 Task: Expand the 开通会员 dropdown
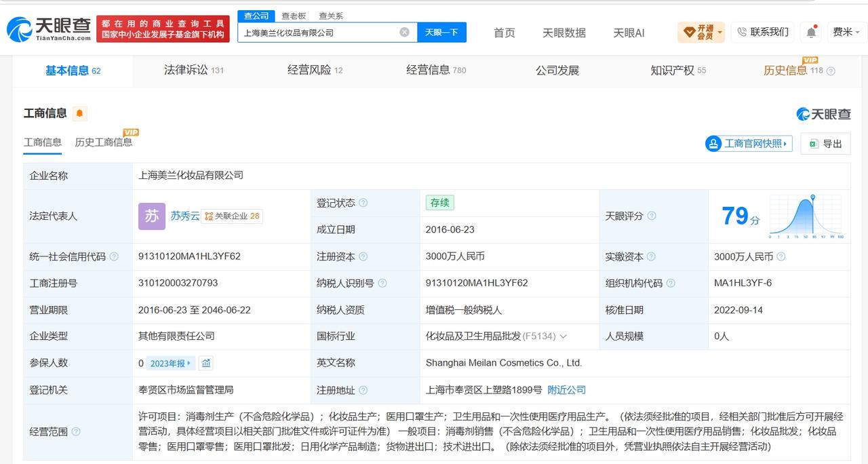pos(701,32)
